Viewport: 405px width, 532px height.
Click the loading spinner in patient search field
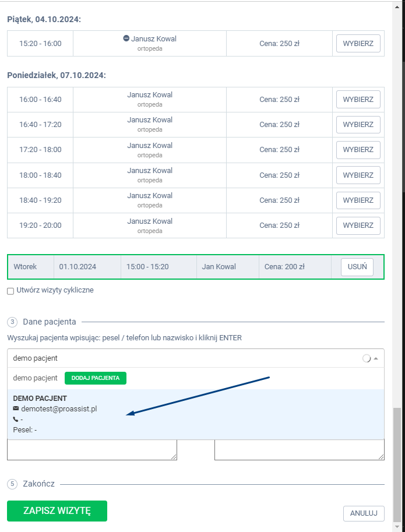[366, 359]
